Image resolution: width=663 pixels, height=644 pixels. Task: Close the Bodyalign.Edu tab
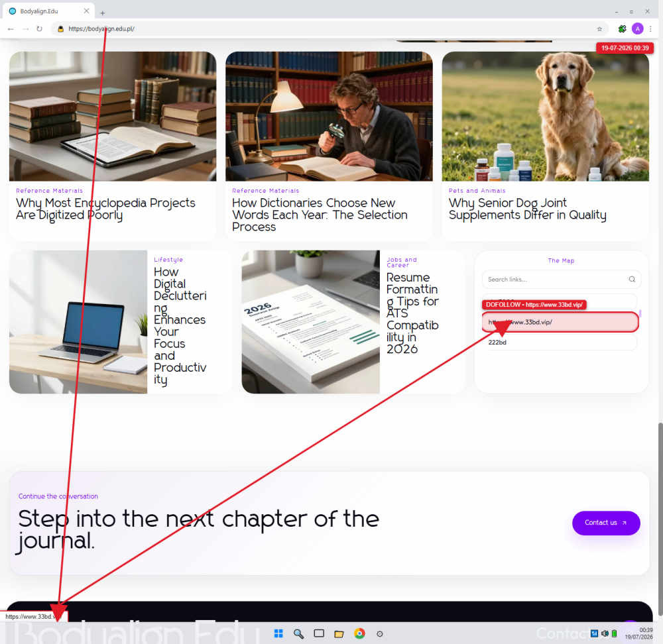(86, 11)
